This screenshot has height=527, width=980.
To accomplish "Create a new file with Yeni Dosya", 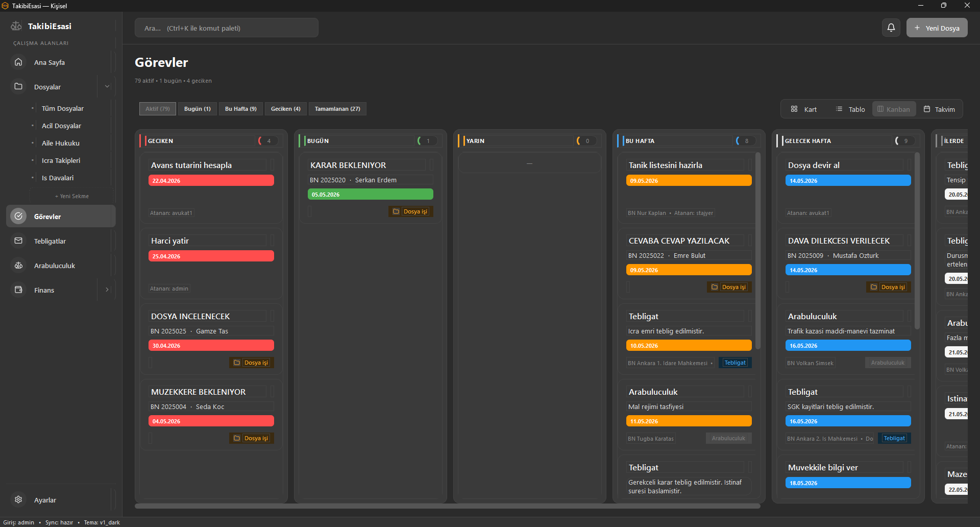I will 937,28.
